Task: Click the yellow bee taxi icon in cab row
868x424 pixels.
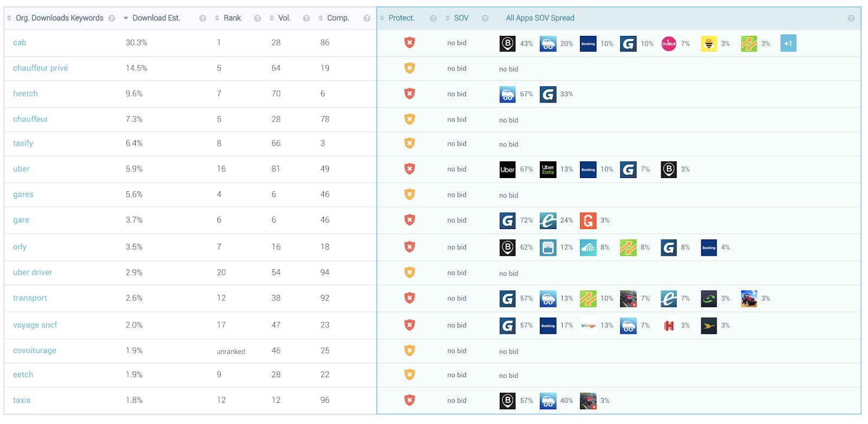Action: pos(709,43)
